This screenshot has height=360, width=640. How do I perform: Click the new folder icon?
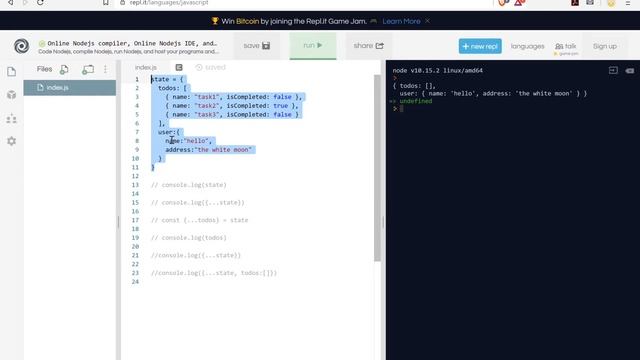pyautogui.click(x=88, y=69)
